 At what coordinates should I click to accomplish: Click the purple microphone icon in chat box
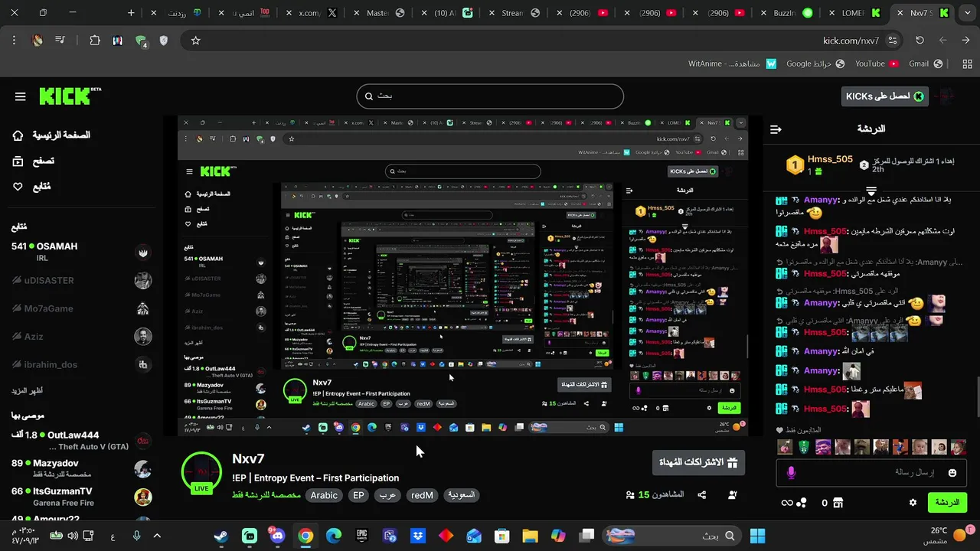click(791, 473)
